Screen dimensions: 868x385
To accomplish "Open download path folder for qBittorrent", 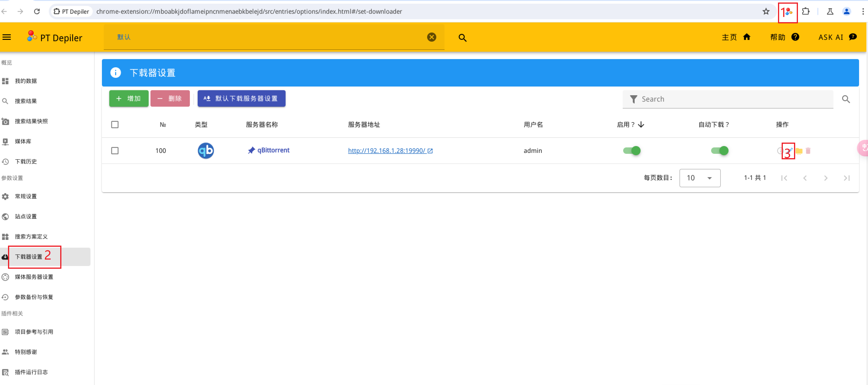I will [799, 151].
